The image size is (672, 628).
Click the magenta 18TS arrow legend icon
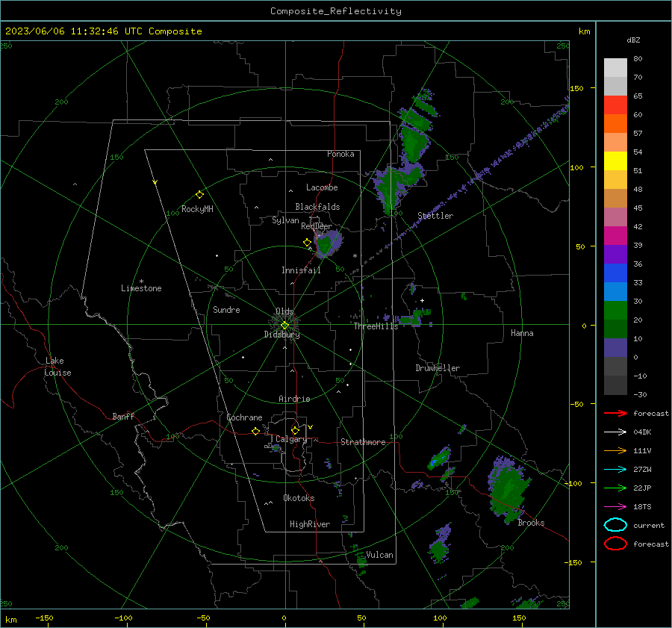(615, 507)
